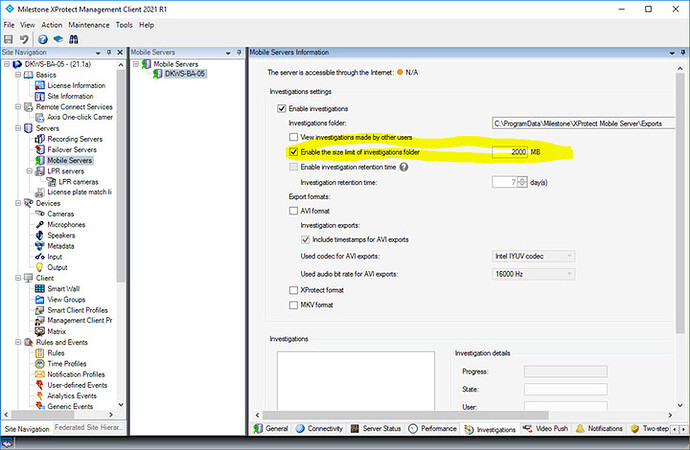Click the binoculars search icon in toolbar
690x450 pixels.
pos(74,38)
